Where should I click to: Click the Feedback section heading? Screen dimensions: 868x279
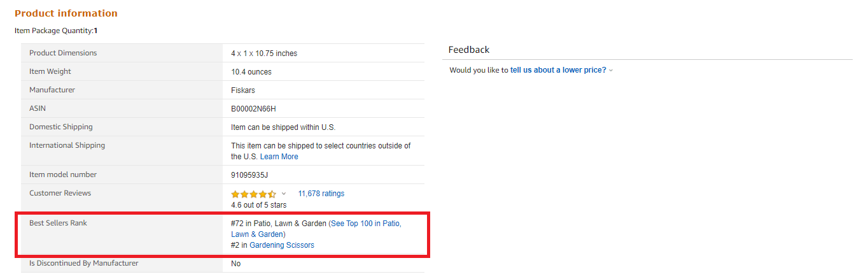click(469, 50)
